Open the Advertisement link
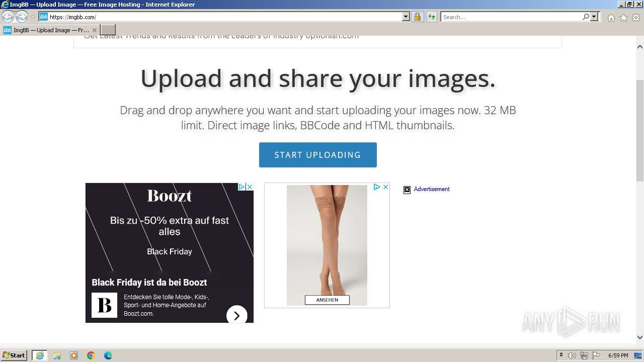Image resolution: width=644 pixels, height=362 pixels. pyautogui.click(x=432, y=189)
